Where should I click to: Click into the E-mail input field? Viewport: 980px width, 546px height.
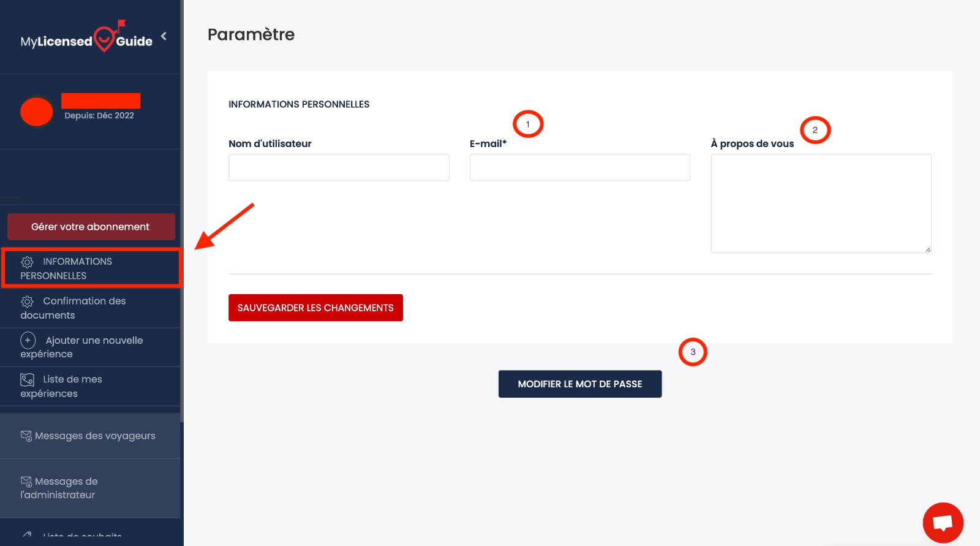coord(579,167)
